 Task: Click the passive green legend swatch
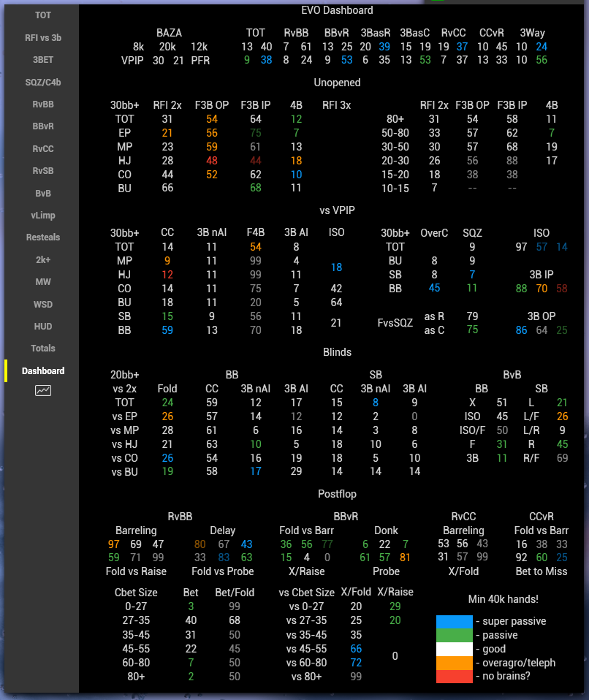tap(454, 635)
